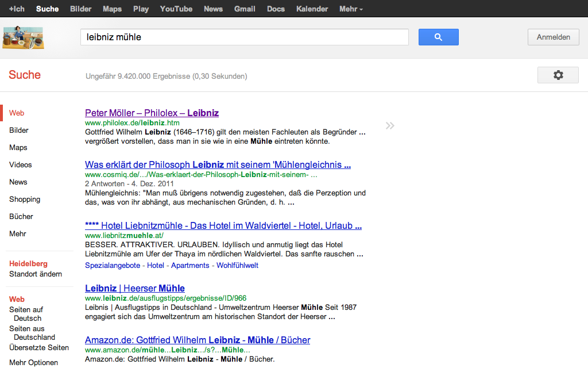Click the Apartments sitelink
Viewport: 588px width, 372px height.
coord(190,266)
